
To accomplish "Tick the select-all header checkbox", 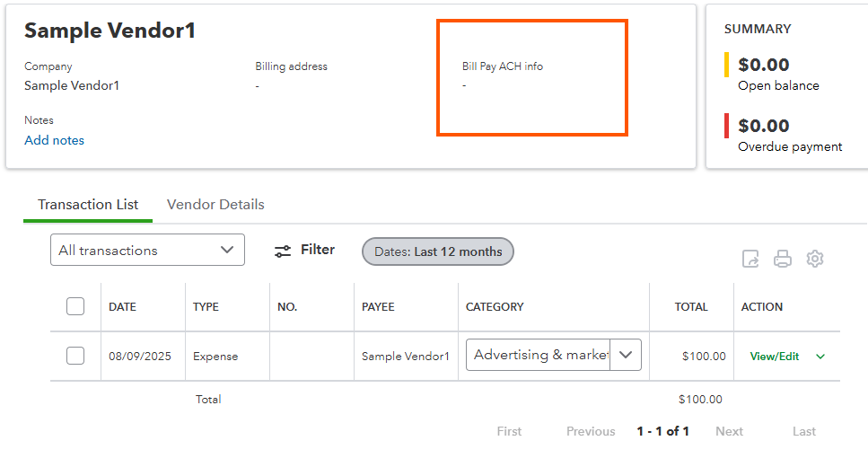I will tap(75, 306).
